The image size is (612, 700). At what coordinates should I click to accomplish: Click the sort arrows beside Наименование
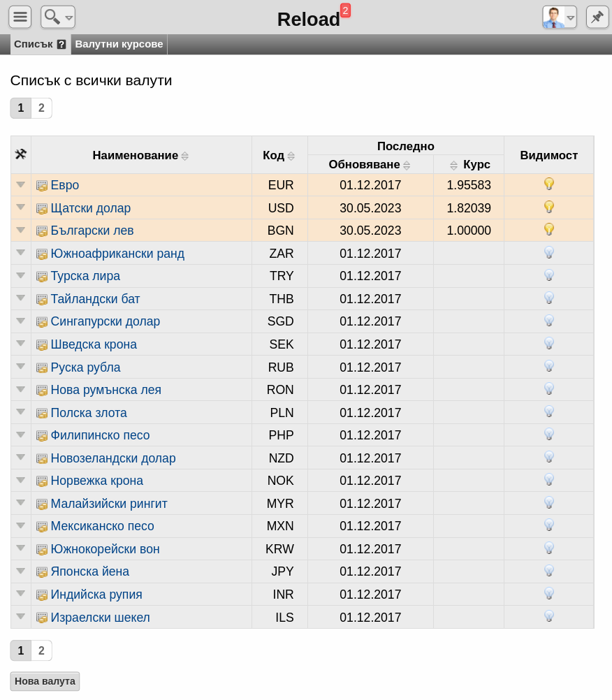coord(185,156)
